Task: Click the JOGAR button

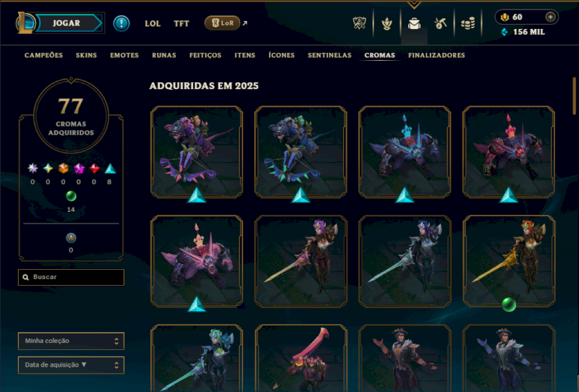Action: point(67,23)
